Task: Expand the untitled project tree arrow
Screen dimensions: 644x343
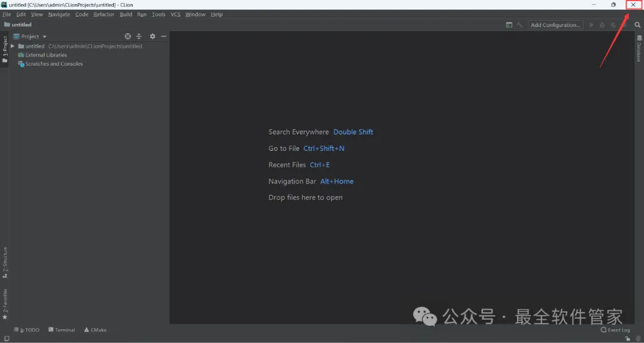Action: [x=13, y=47]
